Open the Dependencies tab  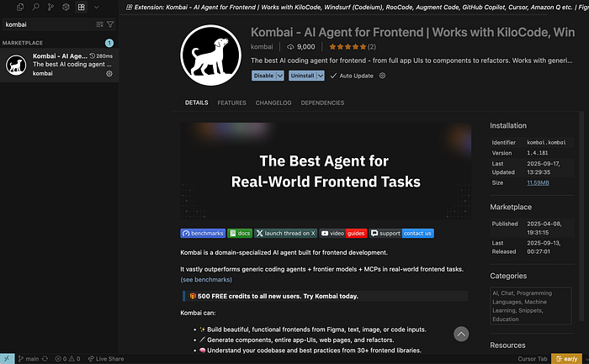pos(322,103)
